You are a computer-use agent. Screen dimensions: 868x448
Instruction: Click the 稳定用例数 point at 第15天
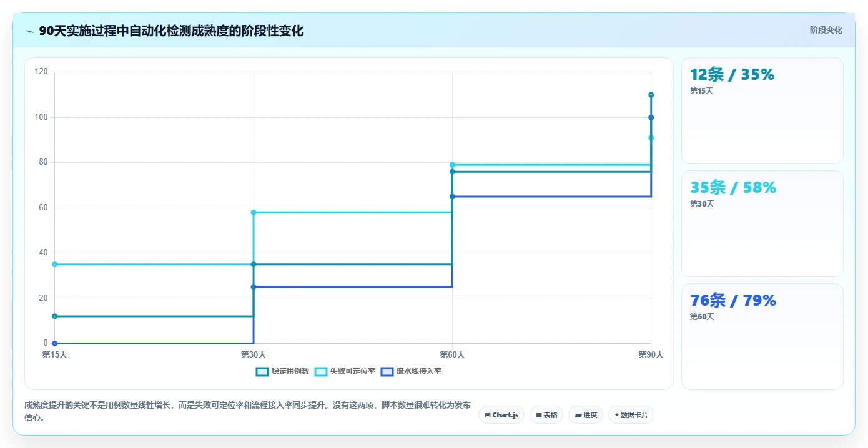click(x=54, y=316)
